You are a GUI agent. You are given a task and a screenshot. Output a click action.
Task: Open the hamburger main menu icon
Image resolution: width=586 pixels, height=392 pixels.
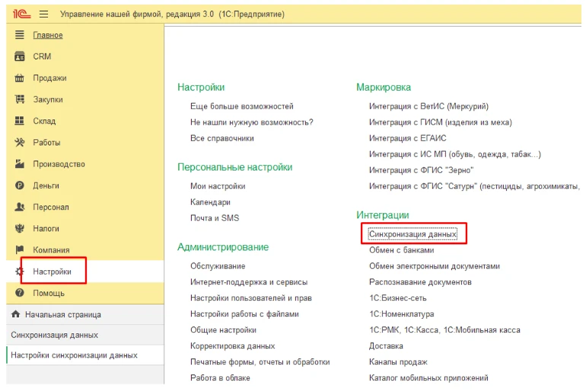(43, 14)
